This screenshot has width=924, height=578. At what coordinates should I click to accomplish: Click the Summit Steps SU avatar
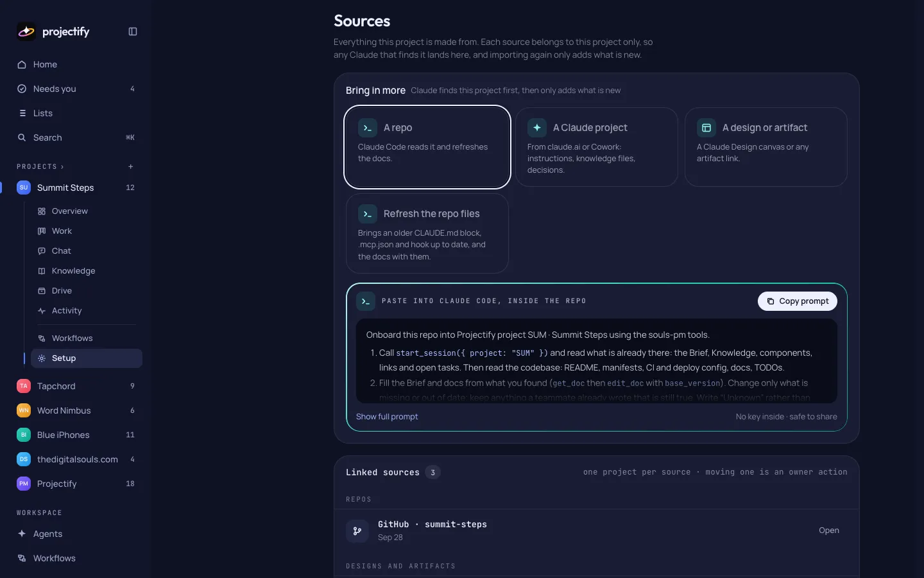24,188
